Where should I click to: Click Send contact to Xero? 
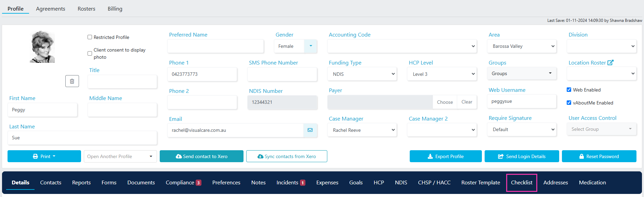(201, 156)
